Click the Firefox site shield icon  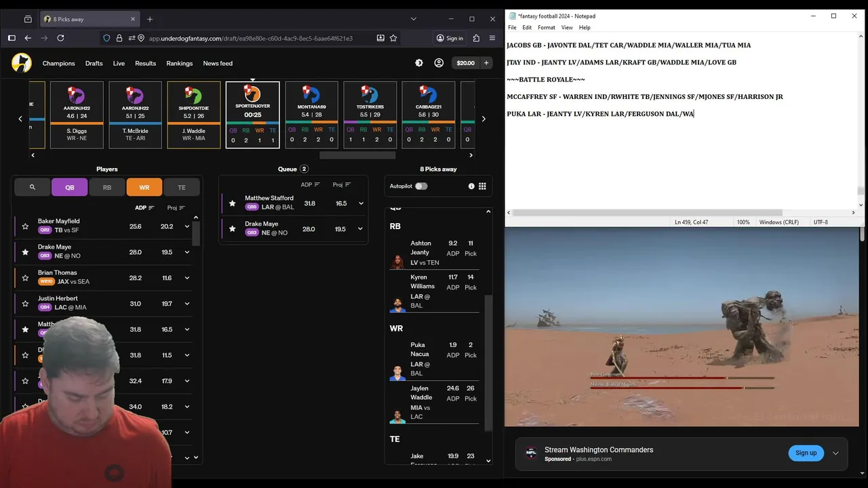click(x=106, y=38)
